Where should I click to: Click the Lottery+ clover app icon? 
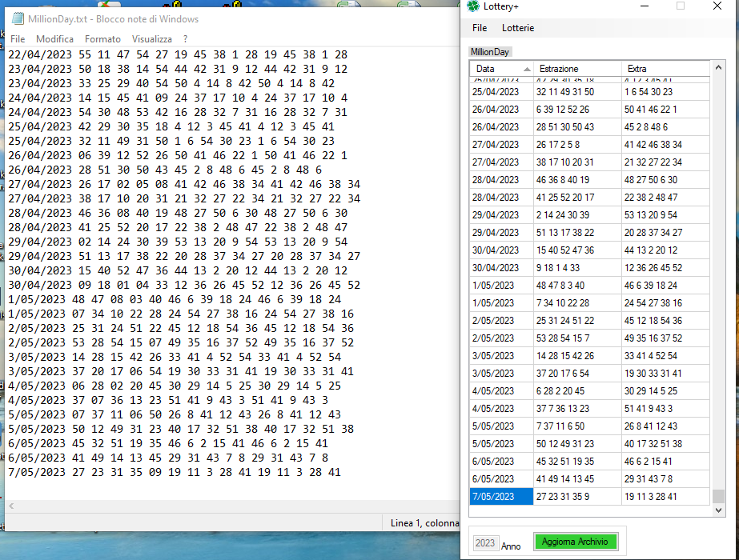[x=472, y=6]
